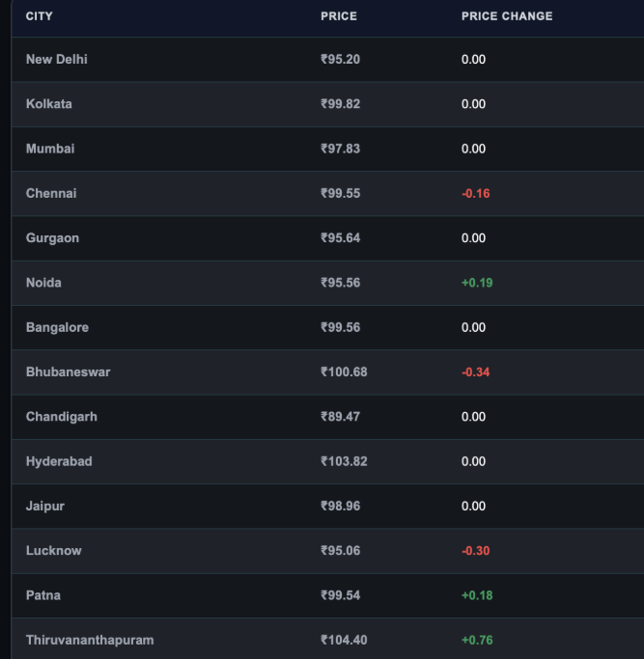Click the PRICE CHANGE column header
This screenshot has width=644, height=659.
tap(507, 16)
